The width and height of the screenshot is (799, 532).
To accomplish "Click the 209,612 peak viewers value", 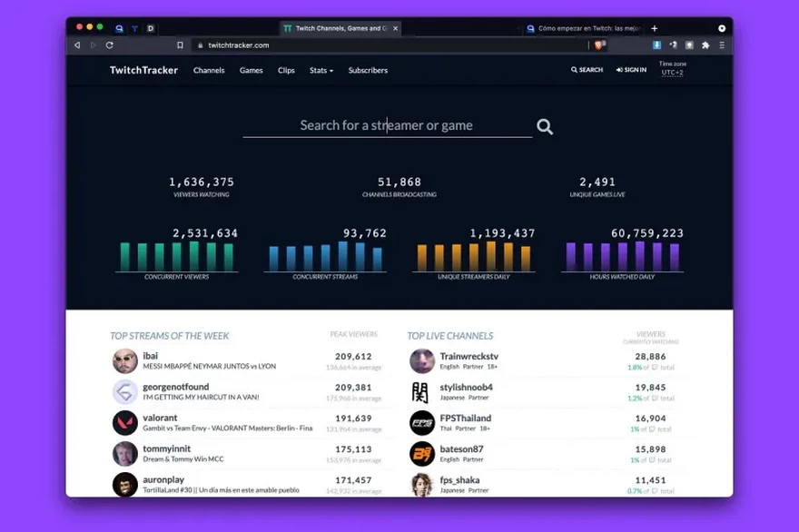I will [x=353, y=356].
